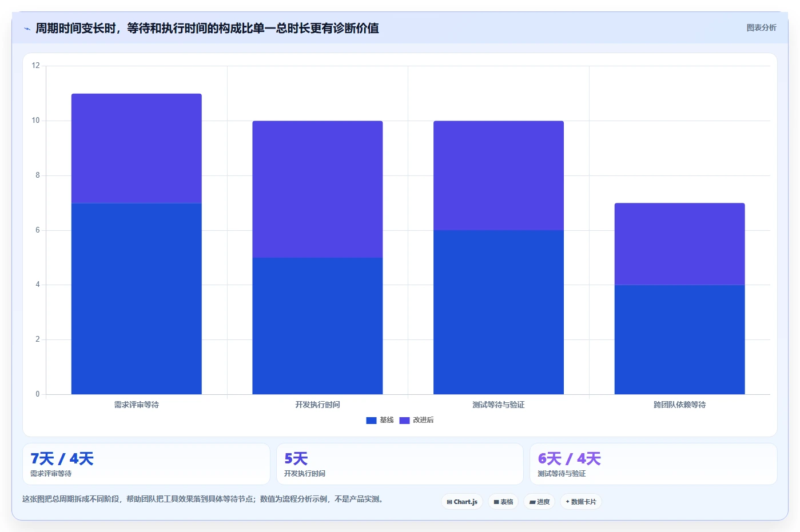Click the baseline bar segment for 开发执行时间

pos(317,326)
